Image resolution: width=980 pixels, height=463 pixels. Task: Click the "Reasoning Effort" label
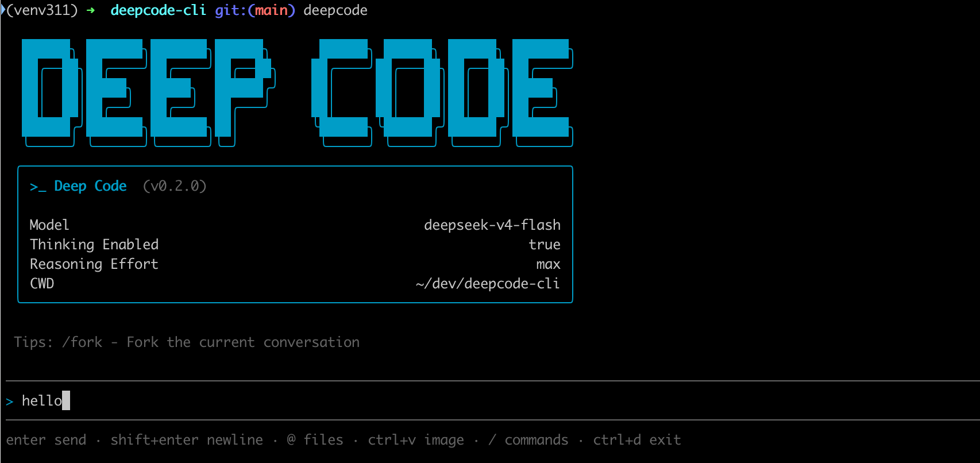coord(94,264)
